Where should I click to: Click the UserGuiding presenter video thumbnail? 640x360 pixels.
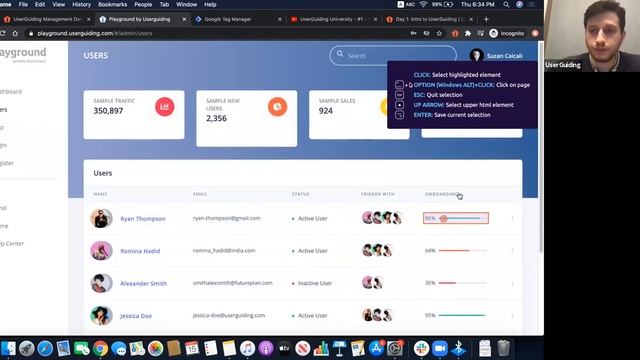tap(592, 36)
